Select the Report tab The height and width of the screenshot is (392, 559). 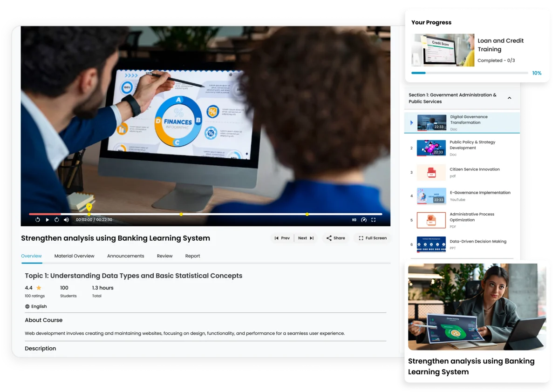tap(192, 256)
